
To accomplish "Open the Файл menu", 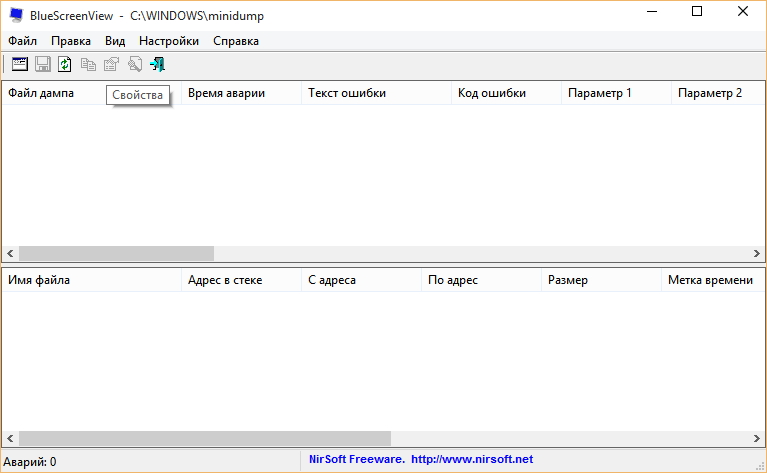I will coord(23,41).
